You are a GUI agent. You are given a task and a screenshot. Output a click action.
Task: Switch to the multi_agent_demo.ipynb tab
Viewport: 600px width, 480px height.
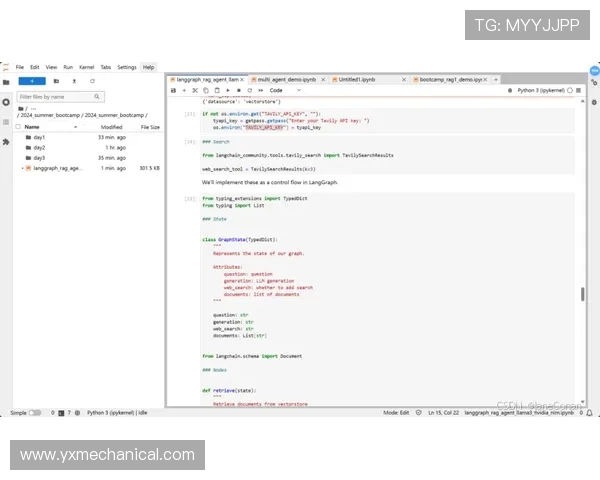click(x=286, y=78)
